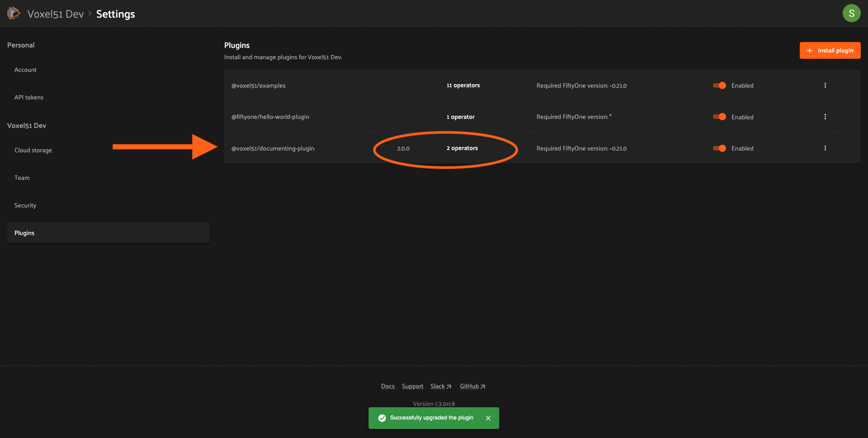Go to Account settings
This screenshot has width=868, height=438.
(108, 70)
